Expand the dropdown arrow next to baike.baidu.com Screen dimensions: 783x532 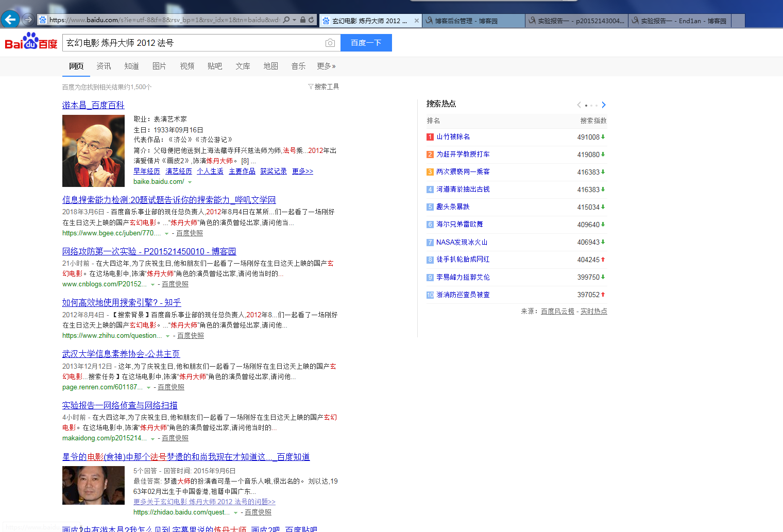(x=190, y=182)
